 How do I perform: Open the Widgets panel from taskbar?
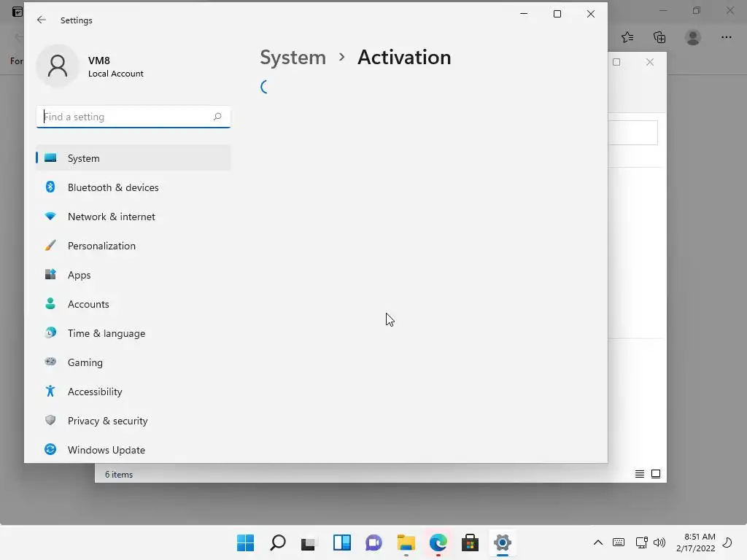point(342,542)
